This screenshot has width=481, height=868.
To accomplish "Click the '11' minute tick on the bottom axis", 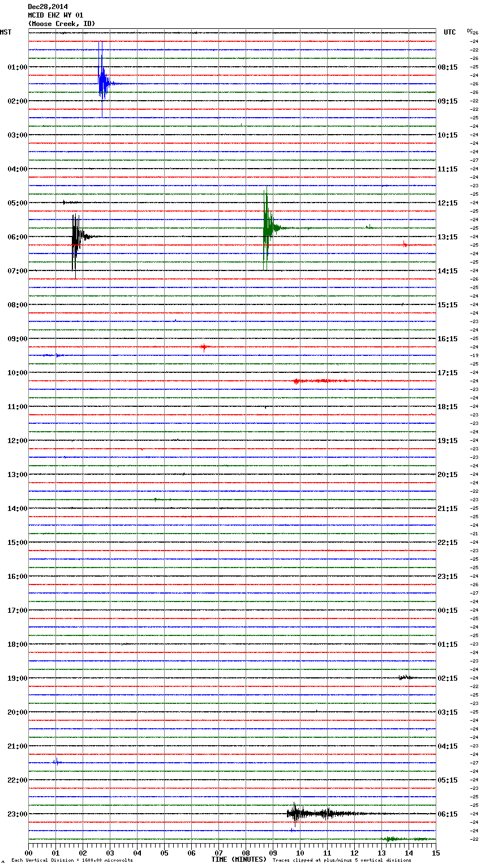I will point(327,853).
